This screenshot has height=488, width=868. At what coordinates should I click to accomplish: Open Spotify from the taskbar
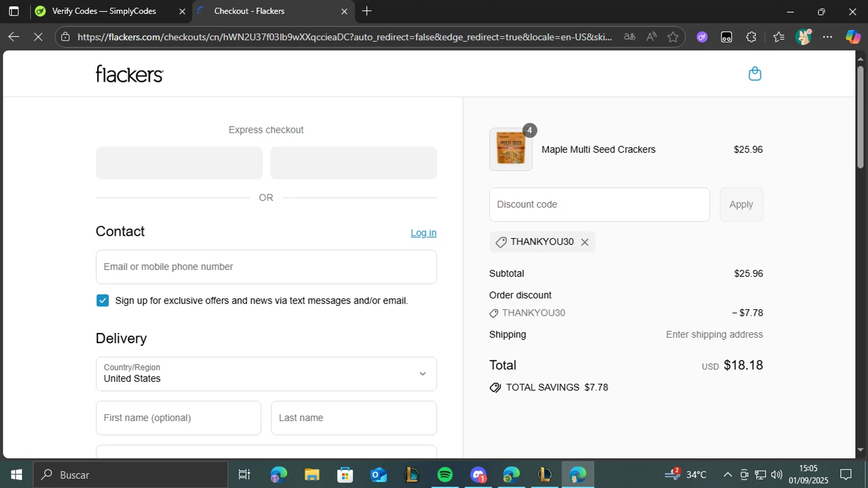click(x=445, y=475)
